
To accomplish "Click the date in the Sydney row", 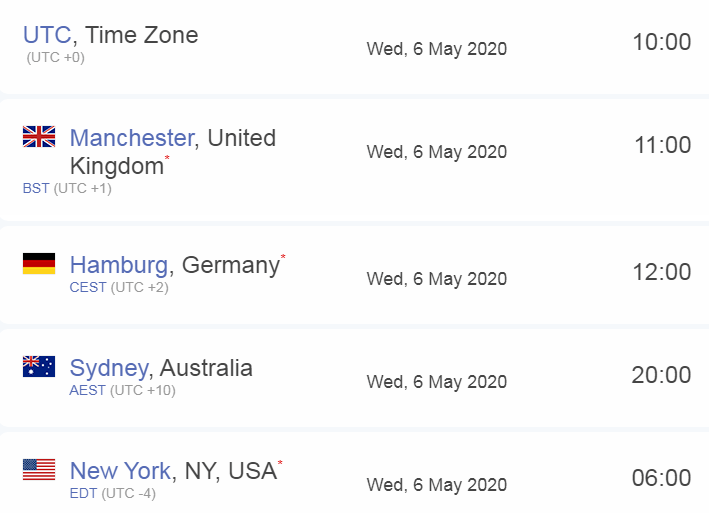I will (437, 382).
